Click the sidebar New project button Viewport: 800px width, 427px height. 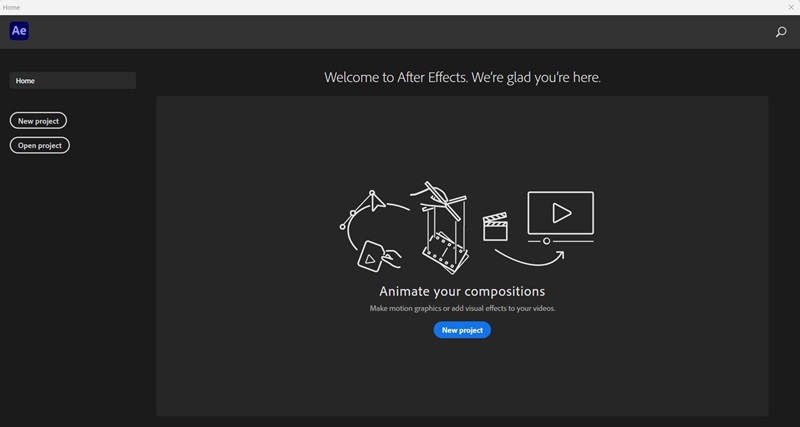[38, 121]
